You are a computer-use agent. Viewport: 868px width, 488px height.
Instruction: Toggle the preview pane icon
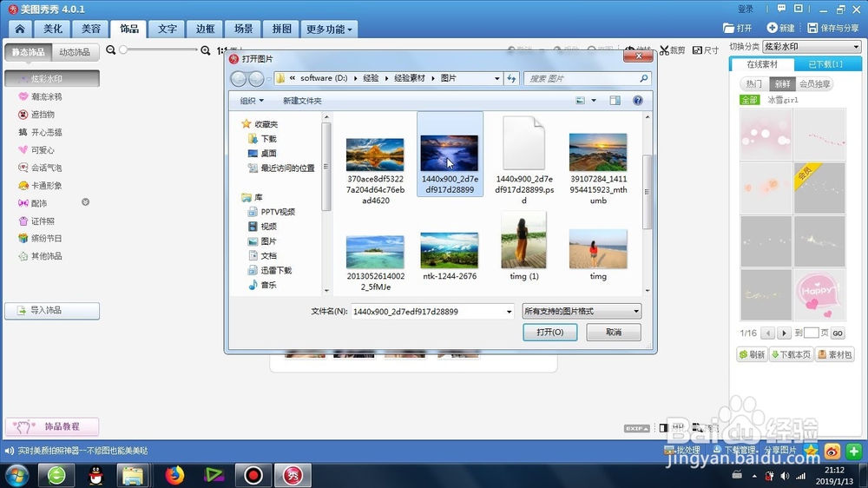coord(615,100)
